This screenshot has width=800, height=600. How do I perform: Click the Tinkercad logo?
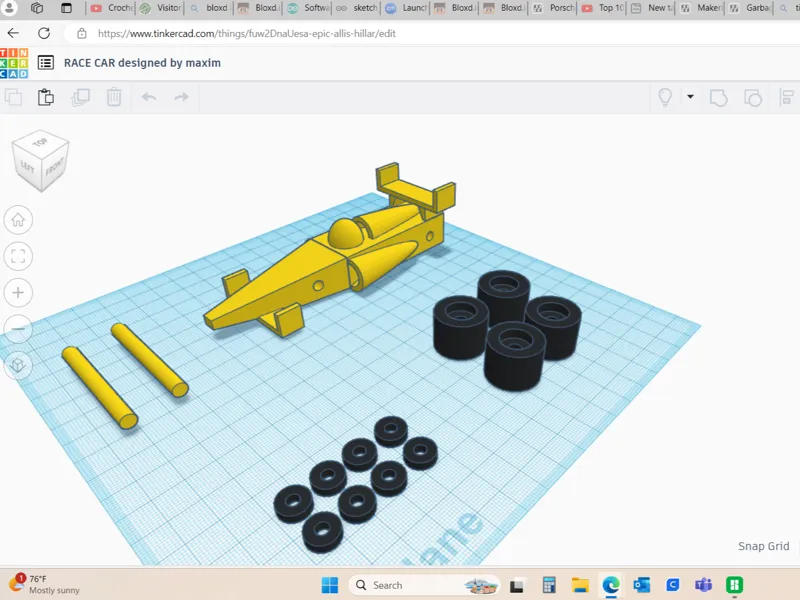(x=14, y=63)
